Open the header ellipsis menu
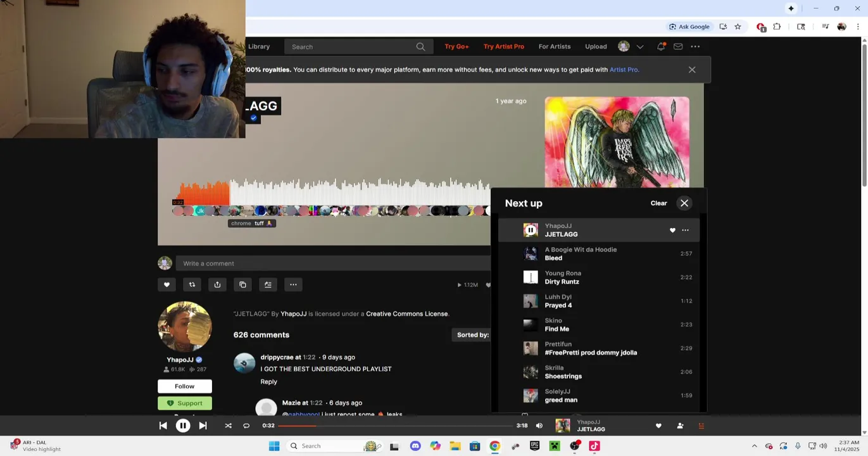 [695, 46]
